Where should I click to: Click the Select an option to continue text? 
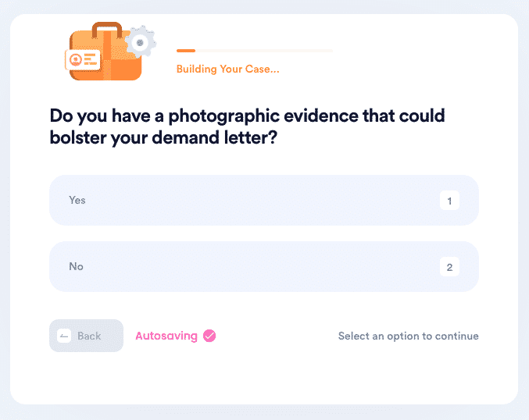pyautogui.click(x=408, y=336)
